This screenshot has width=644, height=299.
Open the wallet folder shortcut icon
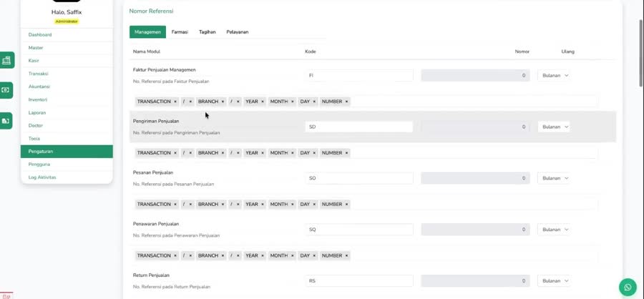coord(6,121)
